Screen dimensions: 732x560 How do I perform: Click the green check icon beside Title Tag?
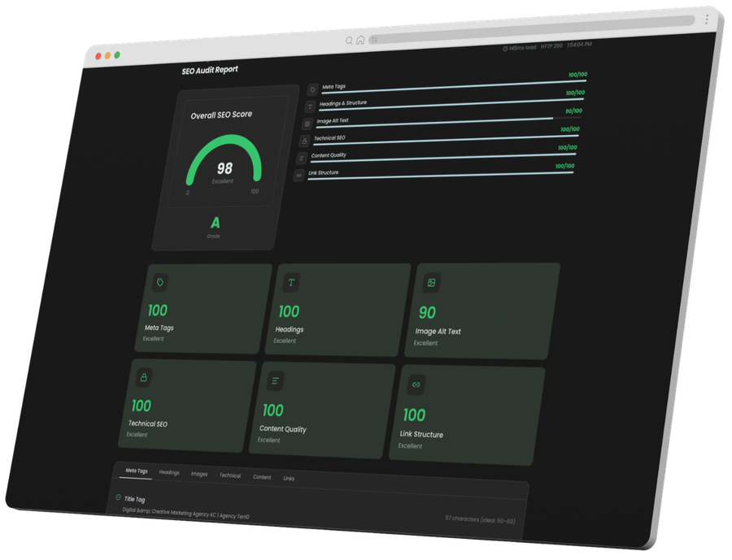pos(118,497)
